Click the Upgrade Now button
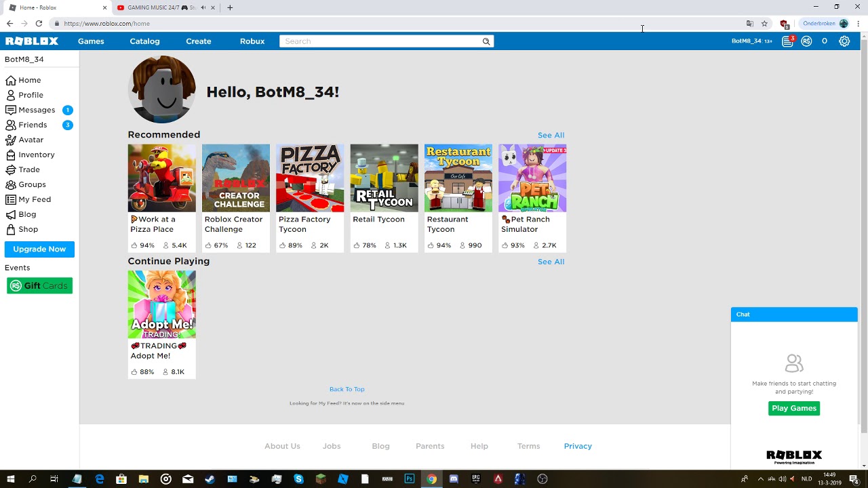This screenshot has height=488, width=868. click(39, 249)
